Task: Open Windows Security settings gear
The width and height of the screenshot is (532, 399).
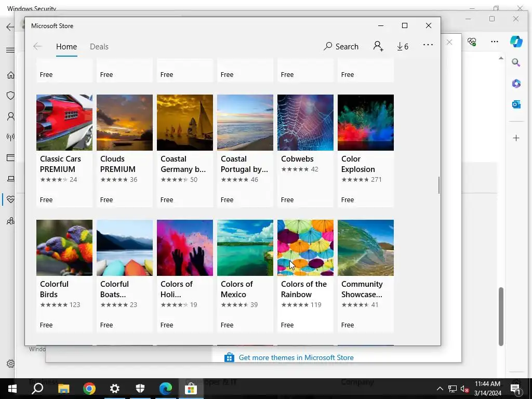Action: pos(10,364)
